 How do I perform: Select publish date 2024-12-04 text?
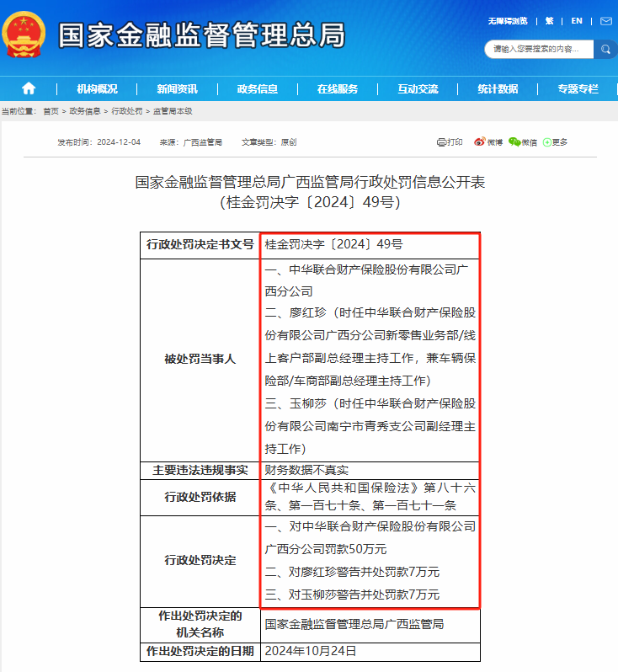[x=119, y=142]
